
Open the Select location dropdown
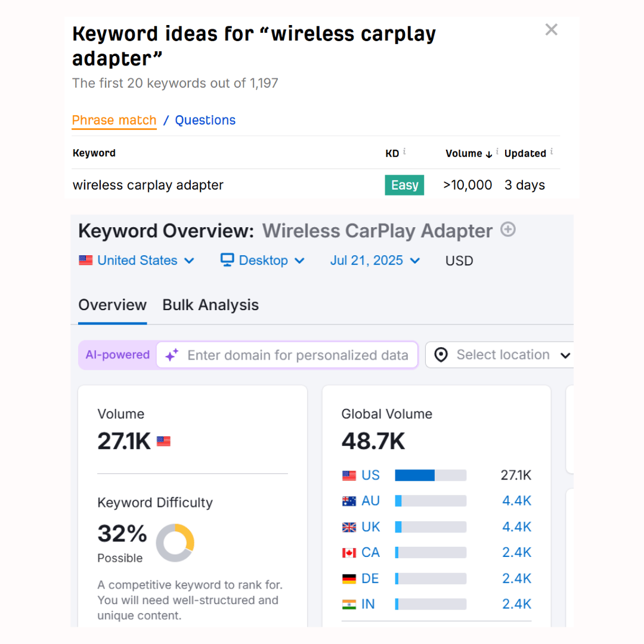coord(500,355)
